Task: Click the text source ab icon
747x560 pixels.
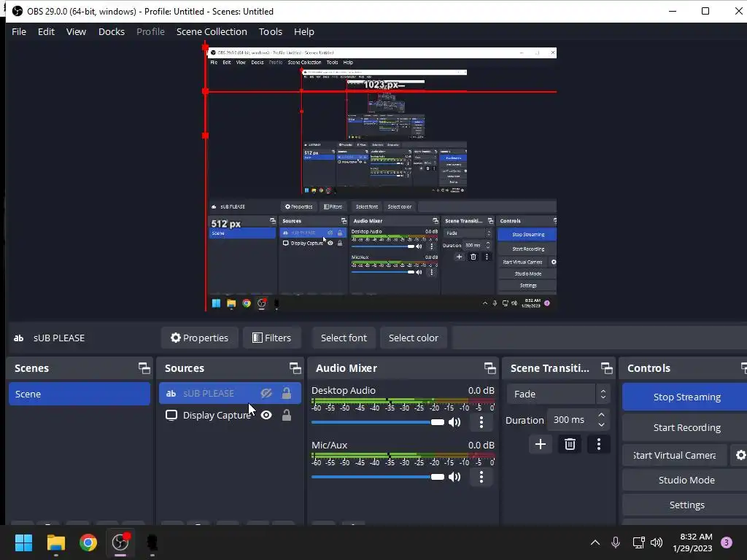Action: click(171, 393)
